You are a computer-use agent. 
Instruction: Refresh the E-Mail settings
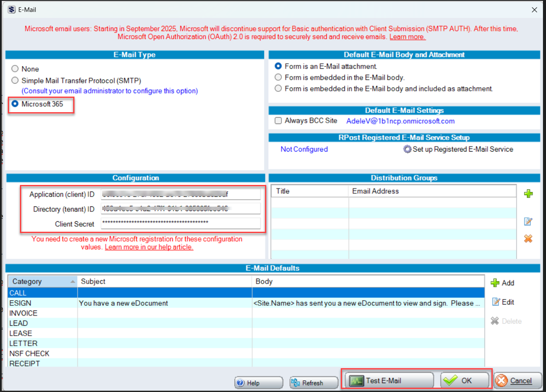pos(313,383)
